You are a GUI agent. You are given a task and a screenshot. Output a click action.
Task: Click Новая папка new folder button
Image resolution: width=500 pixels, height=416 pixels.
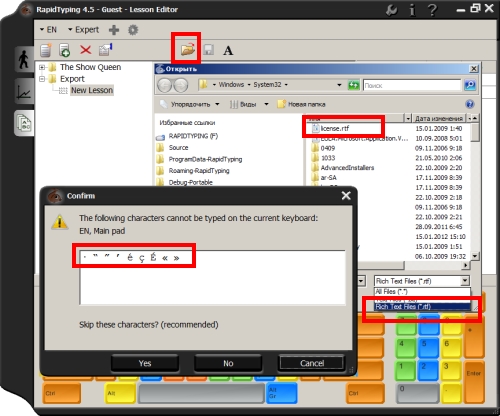point(301,104)
